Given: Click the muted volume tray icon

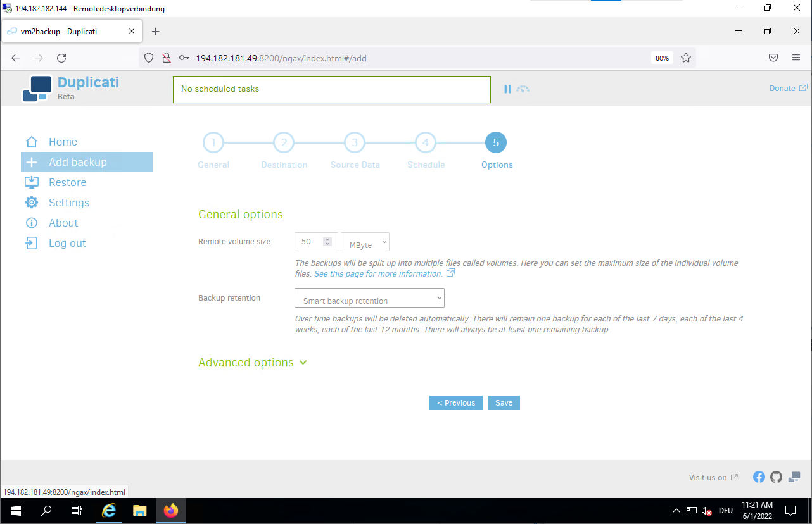Looking at the screenshot, I should point(707,511).
